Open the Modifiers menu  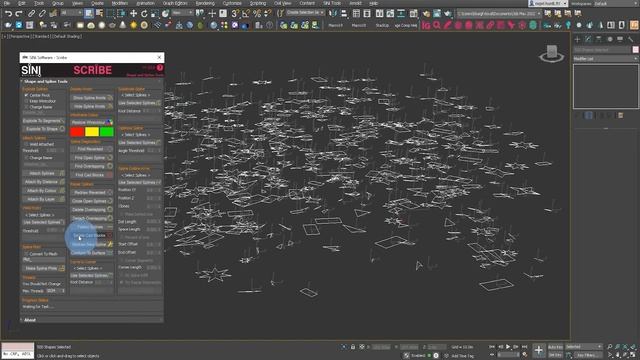pos(120,3)
